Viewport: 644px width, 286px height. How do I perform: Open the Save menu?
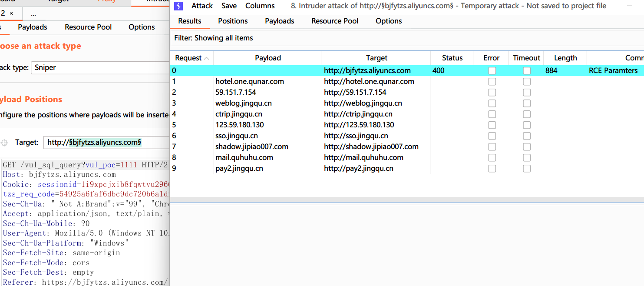click(x=229, y=6)
